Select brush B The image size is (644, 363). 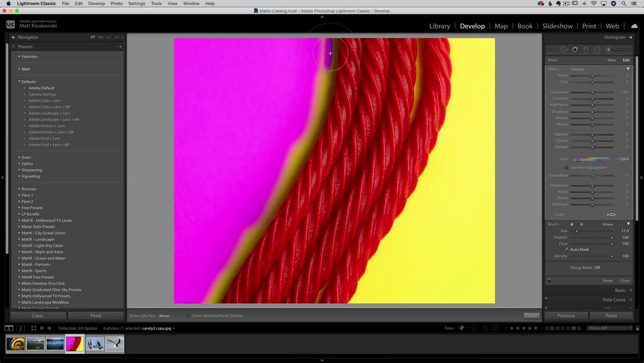pyautogui.click(x=581, y=224)
